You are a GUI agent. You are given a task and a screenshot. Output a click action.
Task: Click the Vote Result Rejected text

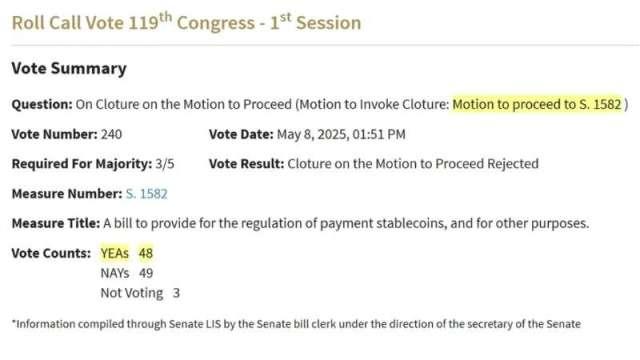click(413, 164)
